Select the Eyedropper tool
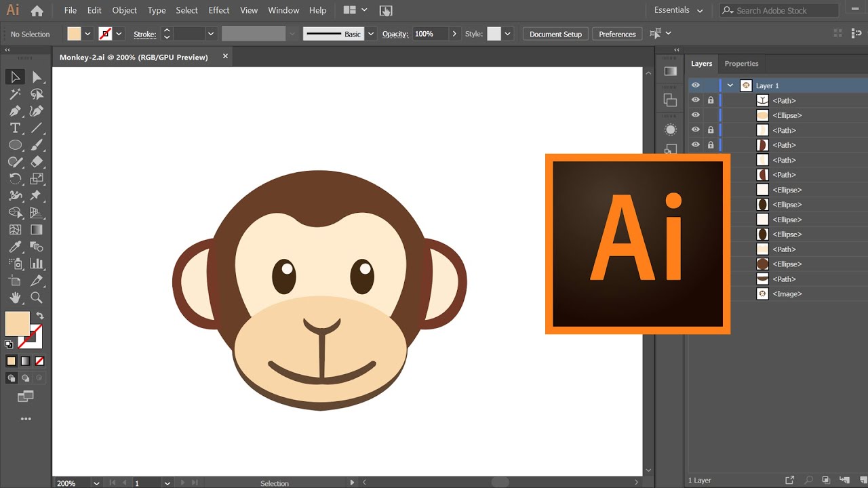 coord(15,247)
